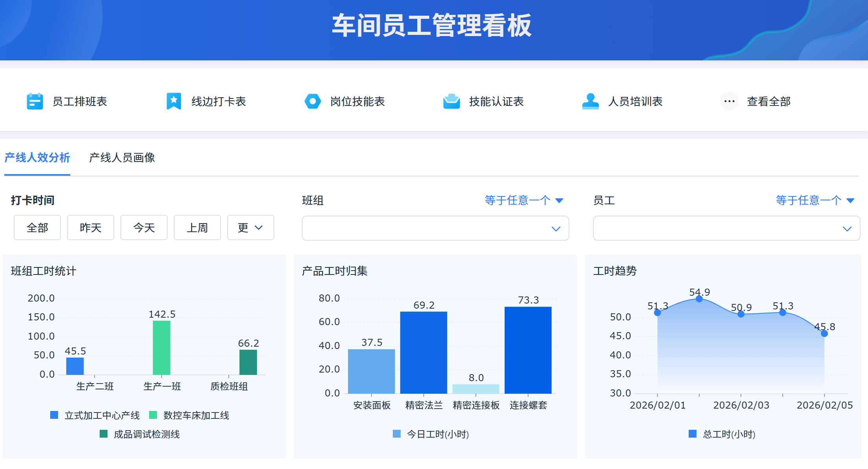Select the 昨天 time filter
Image resolution: width=868 pixels, height=469 pixels.
[91, 227]
